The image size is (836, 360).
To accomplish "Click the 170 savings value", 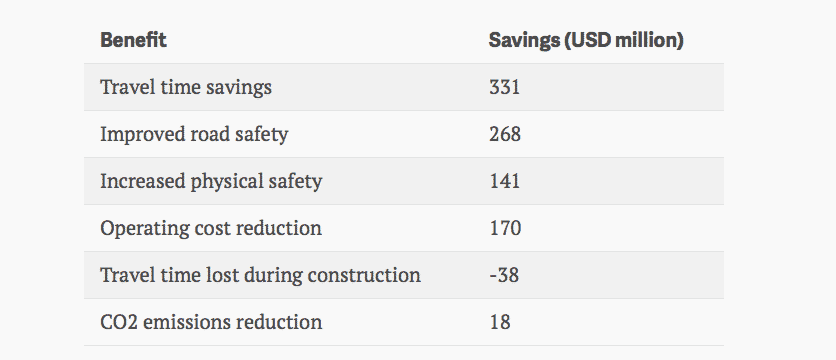I will [x=504, y=228].
